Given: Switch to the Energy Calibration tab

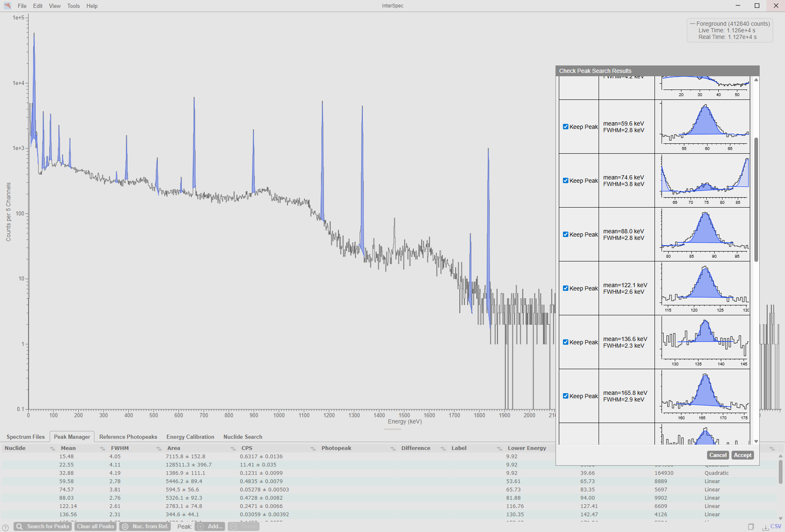Looking at the screenshot, I should [x=190, y=437].
